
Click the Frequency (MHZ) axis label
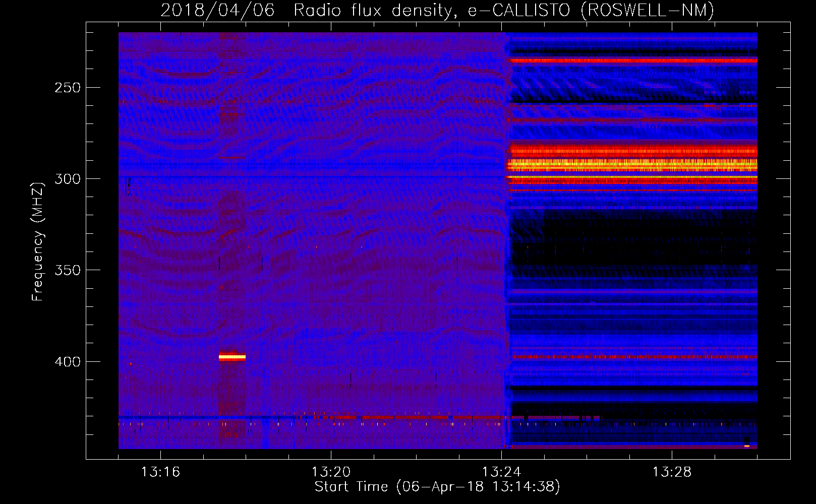37,242
